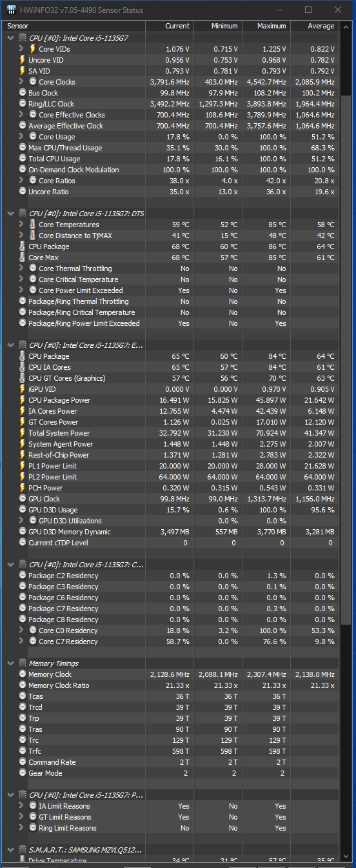Click the lightning icon beside GT Cores Power
Screen dimensions: 356x868
pyautogui.click(x=23, y=422)
